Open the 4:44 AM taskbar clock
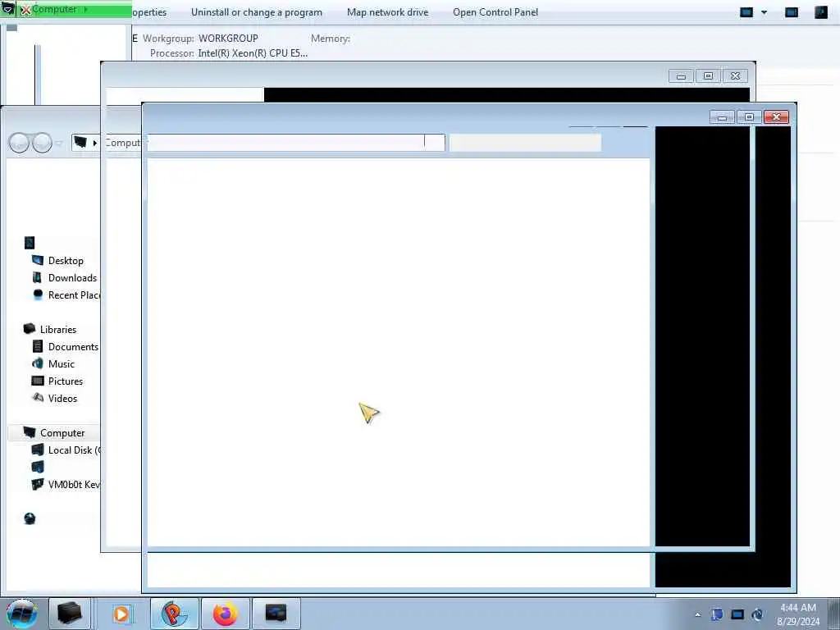The width and height of the screenshot is (840, 630). 798,614
